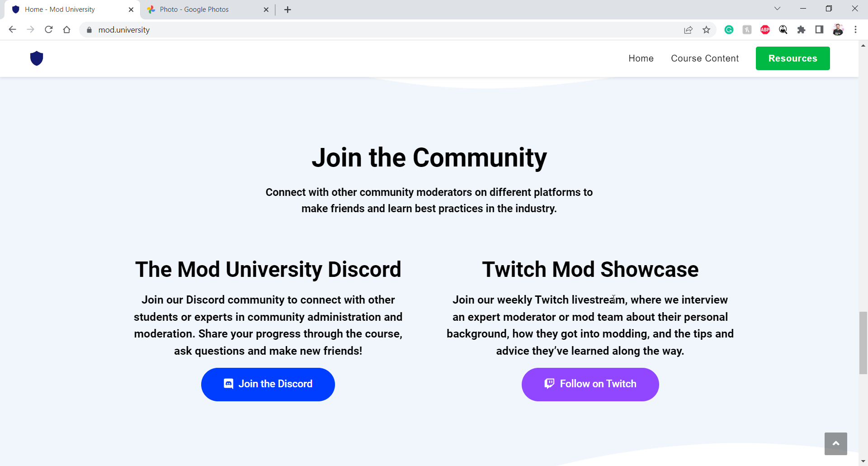Open the browser home page

click(67, 30)
